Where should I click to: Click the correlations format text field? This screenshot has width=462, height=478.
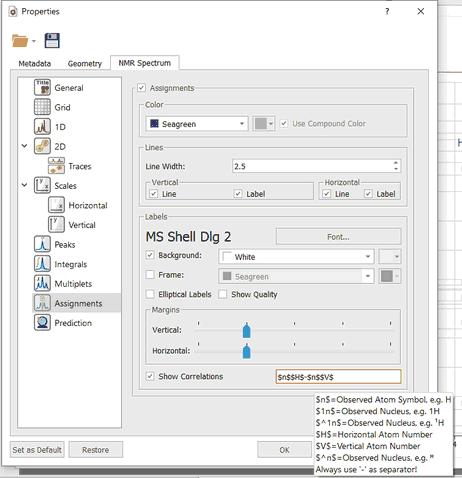338,377
